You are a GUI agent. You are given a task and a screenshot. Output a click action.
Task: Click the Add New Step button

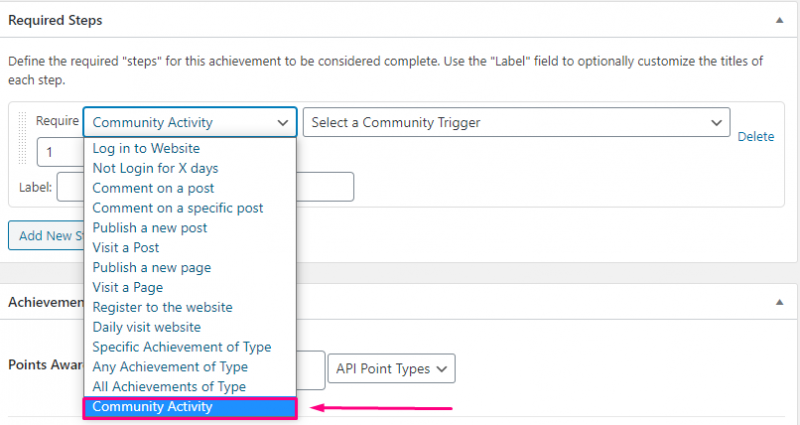(x=46, y=235)
